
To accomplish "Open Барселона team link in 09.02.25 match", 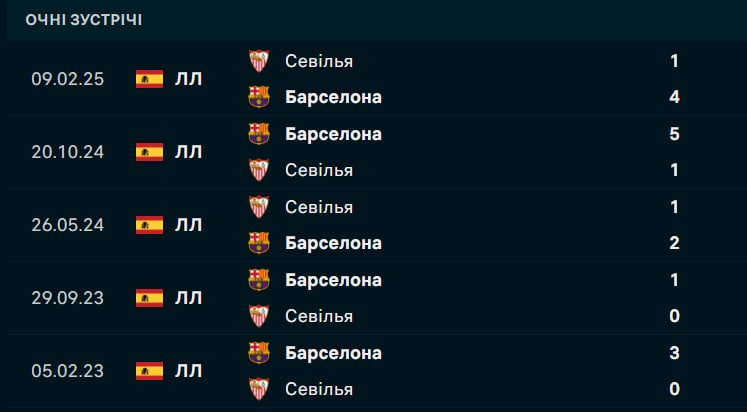I will pos(333,97).
